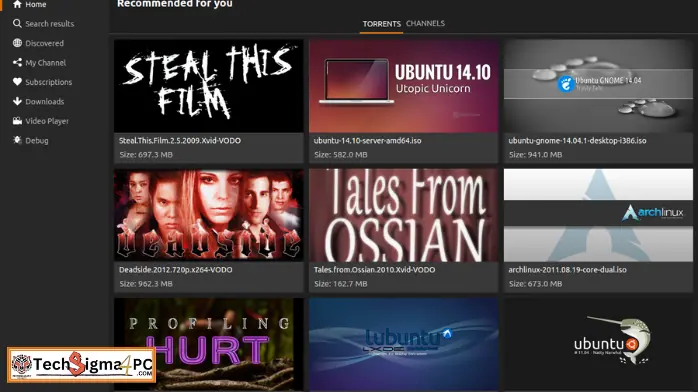Image resolution: width=698 pixels, height=392 pixels.
Task: Click the Deadside movie thumbnail
Action: pyautogui.click(x=209, y=215)
